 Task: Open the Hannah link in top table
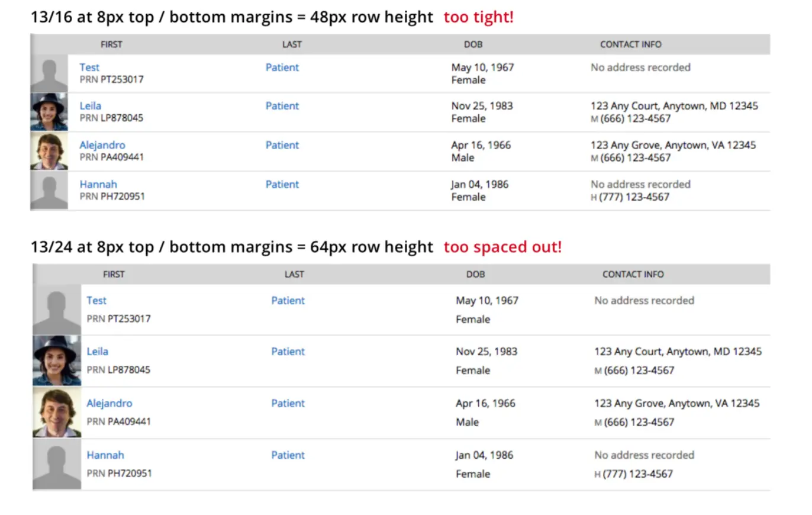(98, 184)
